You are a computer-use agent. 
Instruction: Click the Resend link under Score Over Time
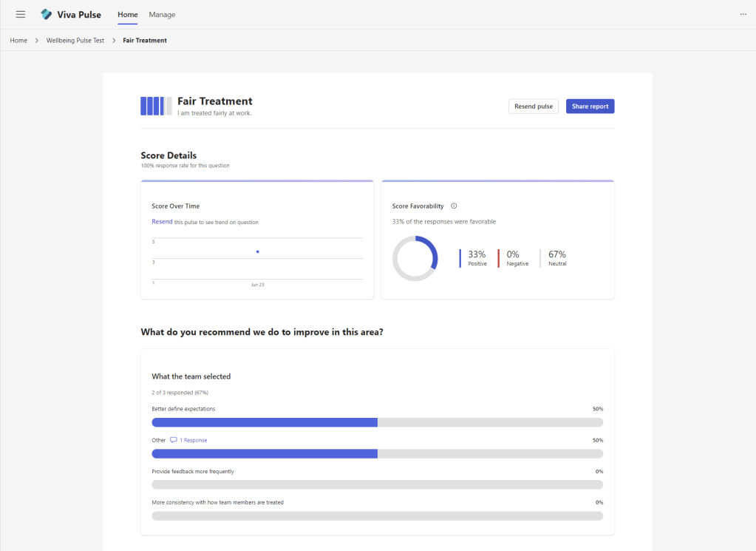[x=162, y=221]
